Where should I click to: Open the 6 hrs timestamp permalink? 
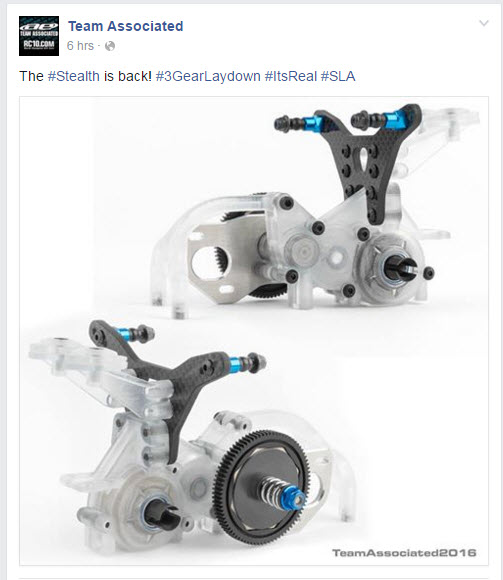click(80, 46)
